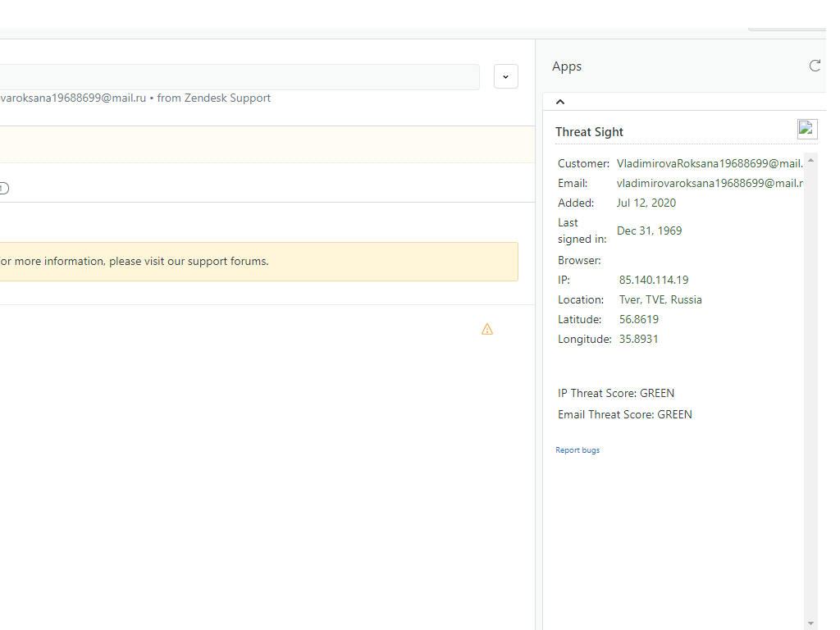Open the dropdown beside the subject field
Screen dimensions: 840x630
pos(505,76)
